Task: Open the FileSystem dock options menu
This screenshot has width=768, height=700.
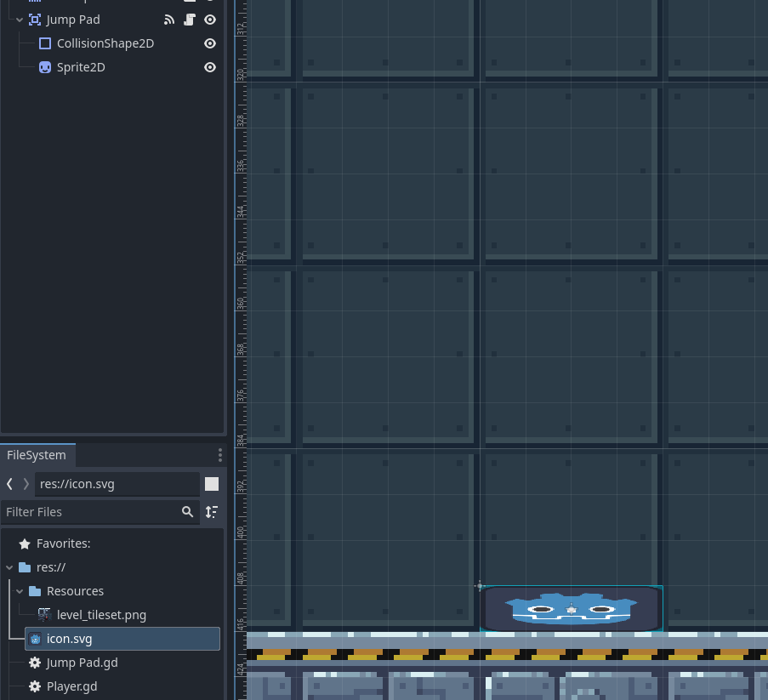Action: point(220,455)
